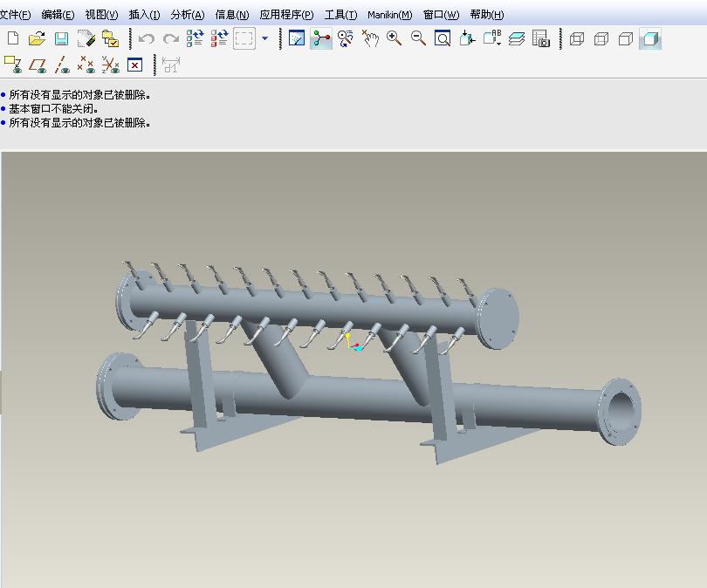Switch to Shading display style
707x588 pixels.
click(650, 38)
